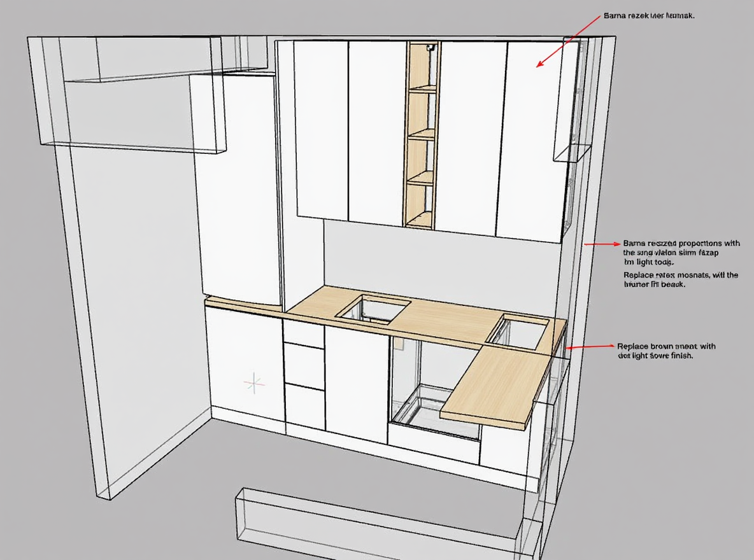Image resolution: width=754 pixels, height=560 pixels.
Task: Click the middle red arrow by right wall
Action: click(x=601, y=244)
